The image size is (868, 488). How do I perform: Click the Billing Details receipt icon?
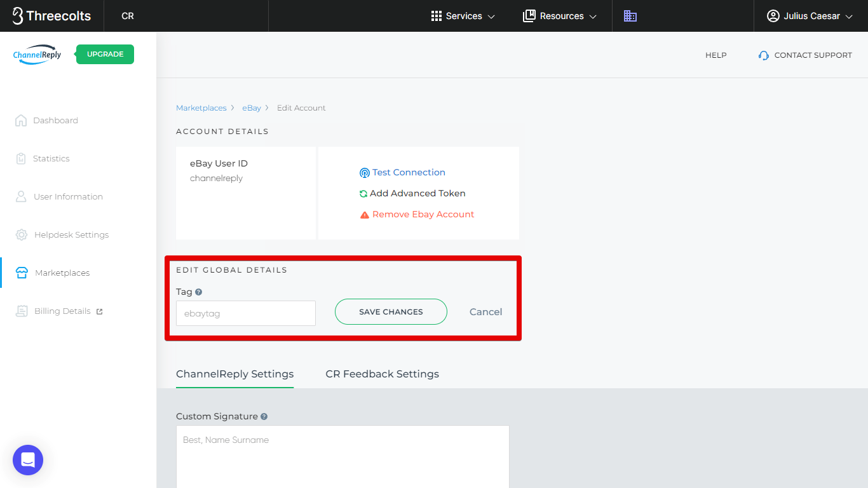point(22,311)
